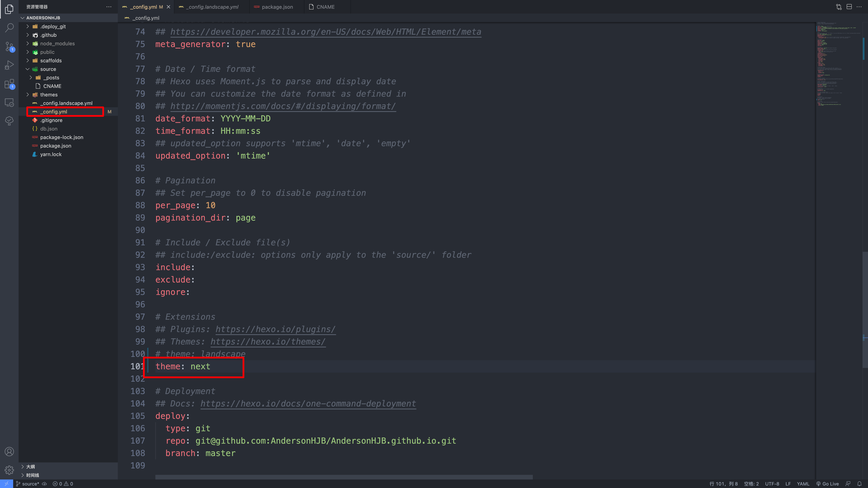Click line number 88
Image resolution: width=868 pixels, height=488 pixels.
coord(140,205)
